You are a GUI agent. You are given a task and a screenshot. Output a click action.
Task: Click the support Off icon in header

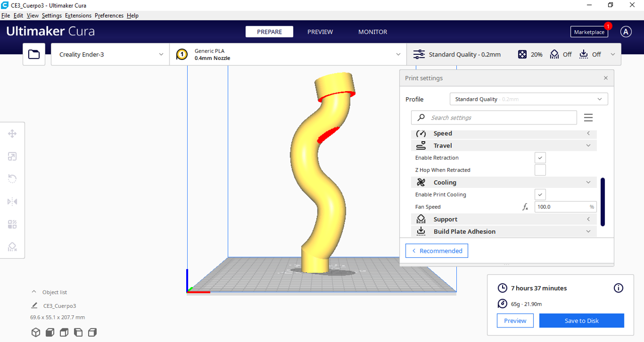pos(554,54)
